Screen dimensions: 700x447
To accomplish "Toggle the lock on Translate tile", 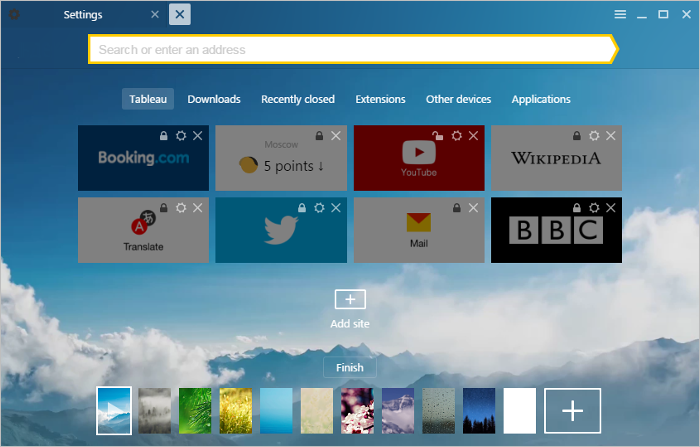I will (x=164, y=208).
